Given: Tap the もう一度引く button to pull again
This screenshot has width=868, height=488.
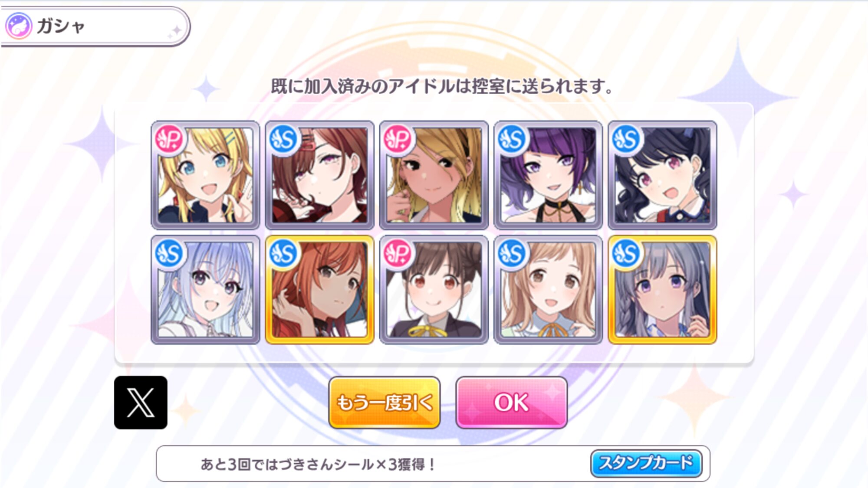Looking at the screenshot, I should coord(385,403).
